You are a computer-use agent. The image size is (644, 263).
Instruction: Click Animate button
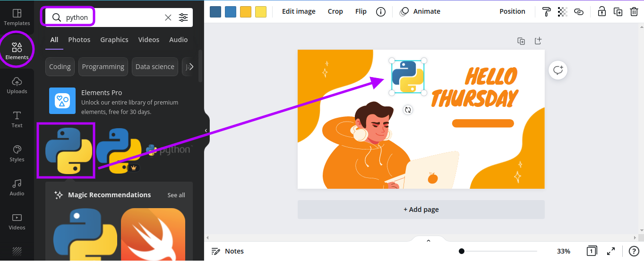click(420, 11)
